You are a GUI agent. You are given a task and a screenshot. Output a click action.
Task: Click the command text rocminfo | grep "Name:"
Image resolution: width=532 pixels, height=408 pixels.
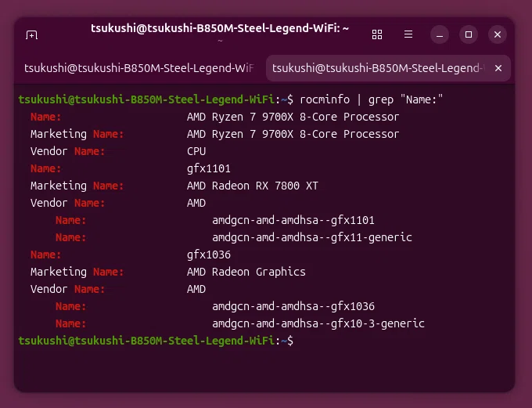(x=371, y=99)
